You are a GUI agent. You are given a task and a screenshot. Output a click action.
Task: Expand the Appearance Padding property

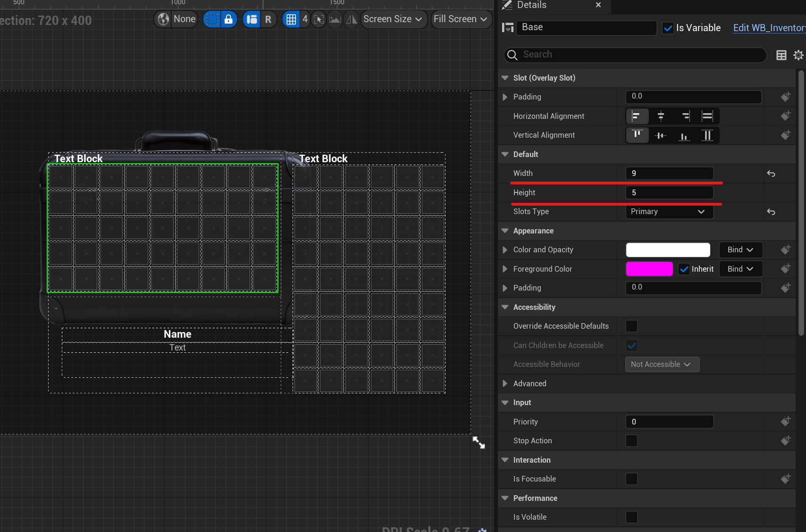point(505,288)
